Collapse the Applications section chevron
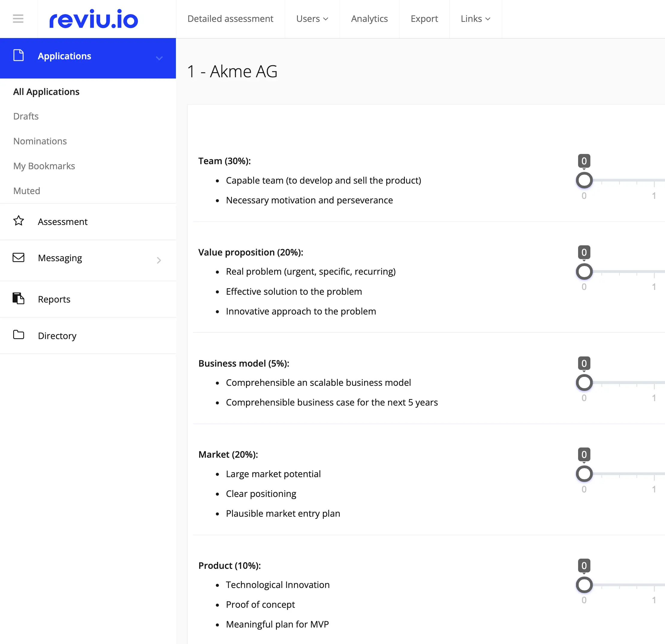This screenshot has height=644, width=665. 159,58
